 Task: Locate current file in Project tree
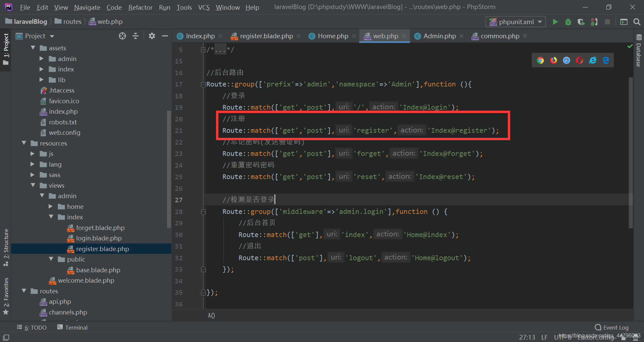tap(122, 36)
